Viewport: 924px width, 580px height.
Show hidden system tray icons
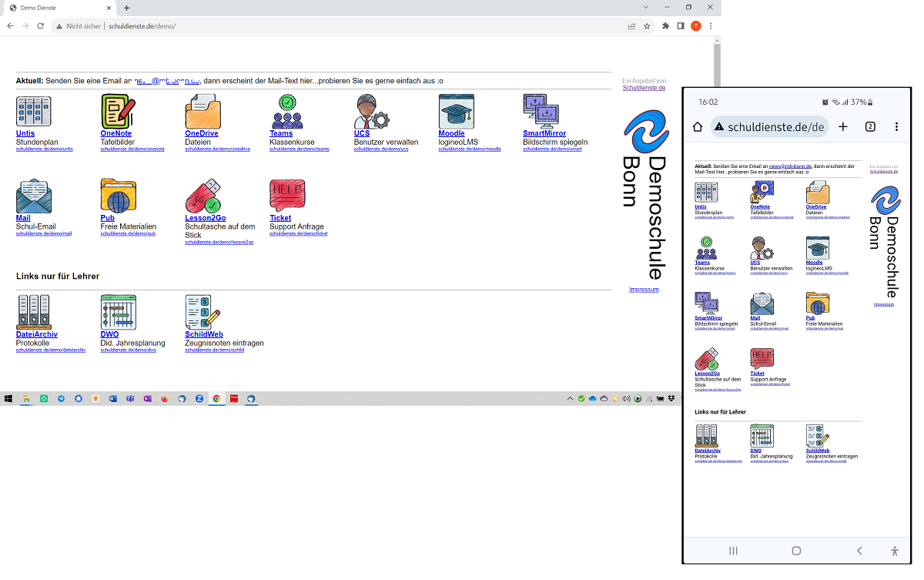570,399
